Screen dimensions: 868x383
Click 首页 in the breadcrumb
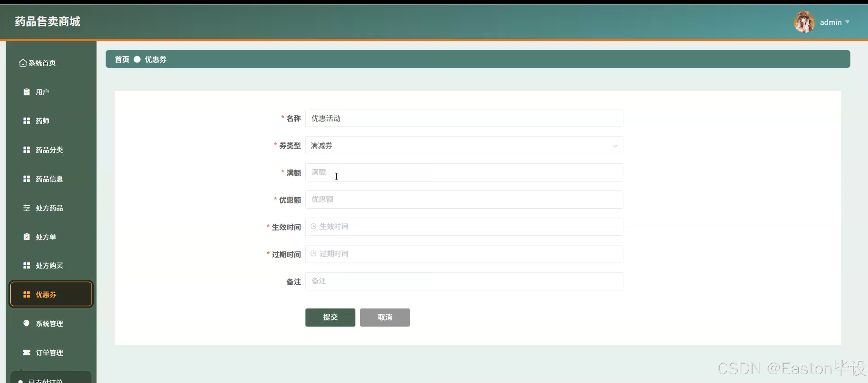click(x=122, y=59)
